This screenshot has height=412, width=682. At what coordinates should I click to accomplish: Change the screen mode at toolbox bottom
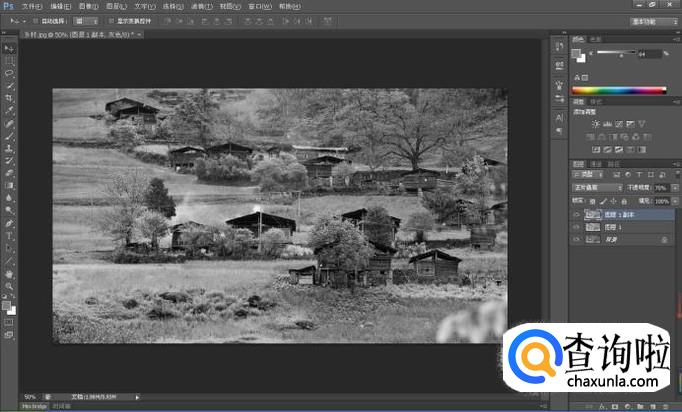[x=9, y=335]
